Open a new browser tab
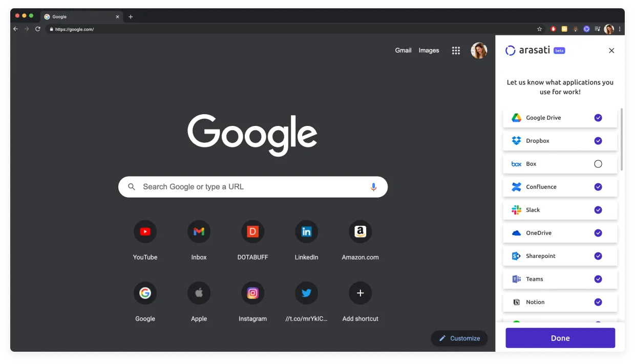 point(131,17)
